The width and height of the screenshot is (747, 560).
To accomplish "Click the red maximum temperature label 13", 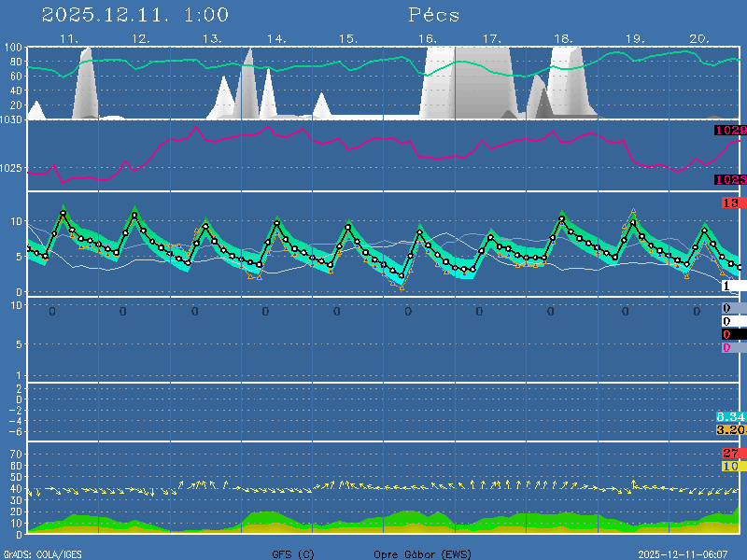I will click(x=730, y=203).
